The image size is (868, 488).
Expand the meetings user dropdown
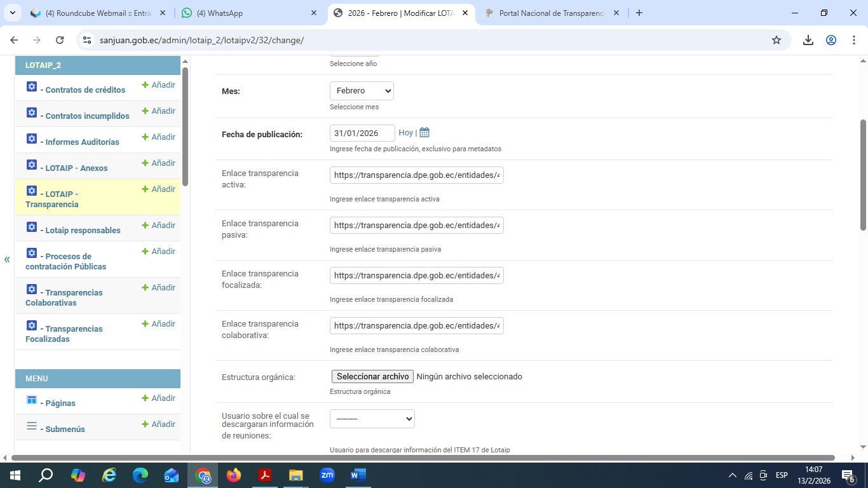click(x=372, y=419)
